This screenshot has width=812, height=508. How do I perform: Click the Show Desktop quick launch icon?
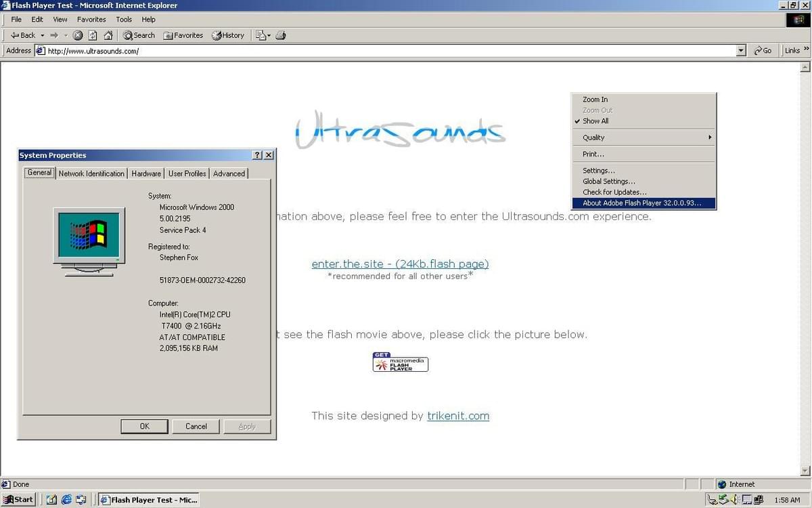(51, 500)
